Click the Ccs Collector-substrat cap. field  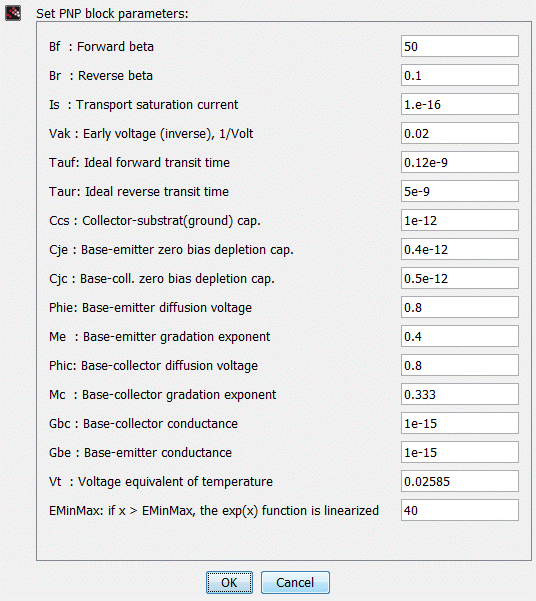point(460,220)
